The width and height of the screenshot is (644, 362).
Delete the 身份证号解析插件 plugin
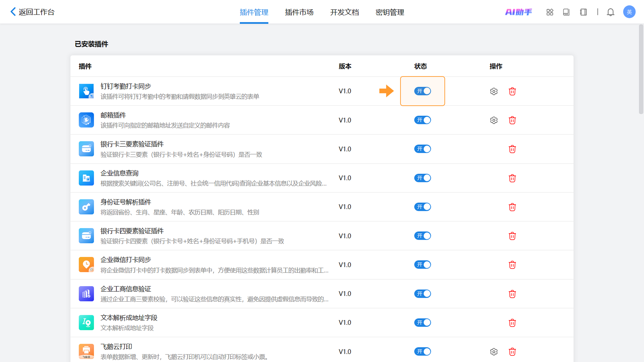(x=512, y=207)
